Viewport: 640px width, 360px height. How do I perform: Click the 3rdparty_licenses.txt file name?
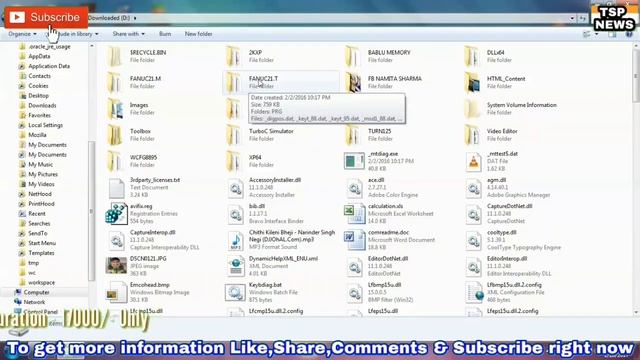(155, 180)
